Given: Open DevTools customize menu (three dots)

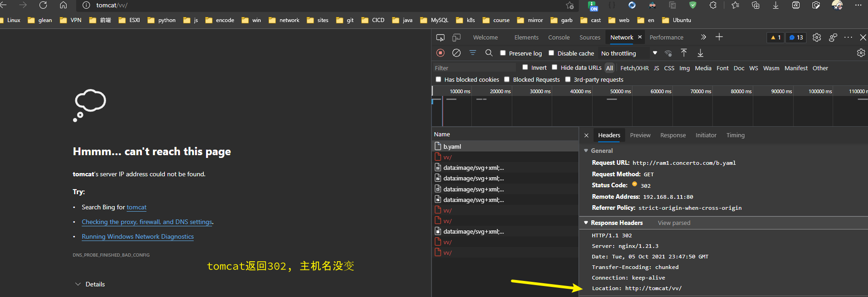Looking at the screenshot, I should [x=848, y=37].
